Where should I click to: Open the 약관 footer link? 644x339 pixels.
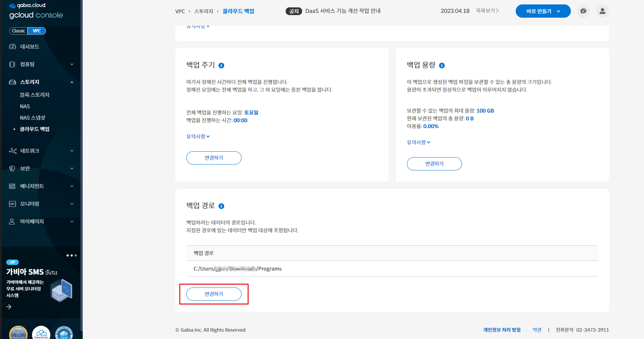[537, 330]
